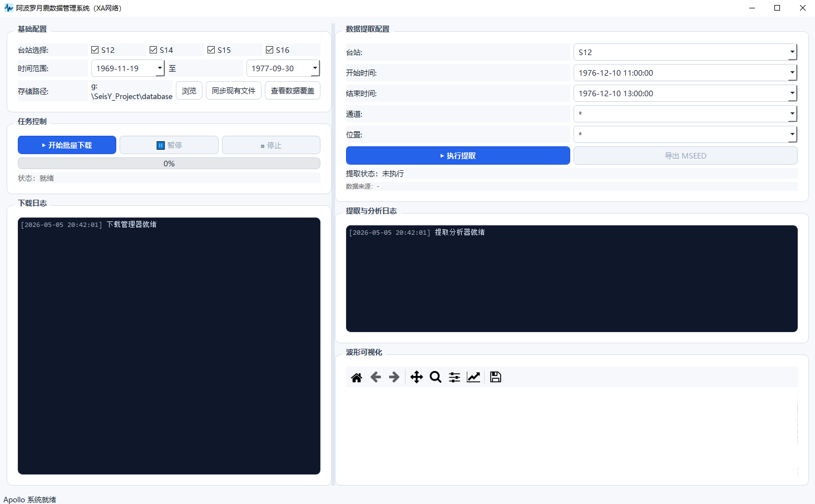Click the 状态: 就绪 status text
Image resolution: width=815 pixels, height=504 pixels.
36,179
